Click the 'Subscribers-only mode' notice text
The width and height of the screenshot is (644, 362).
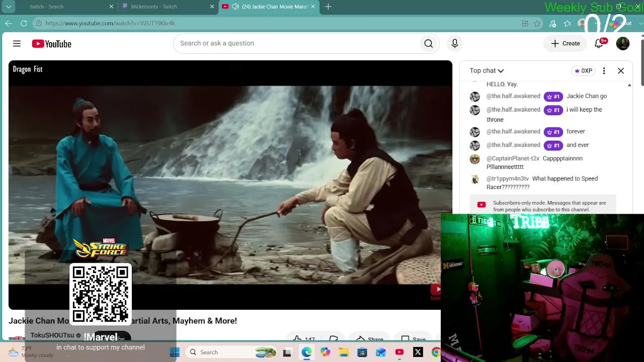point(549,206)
